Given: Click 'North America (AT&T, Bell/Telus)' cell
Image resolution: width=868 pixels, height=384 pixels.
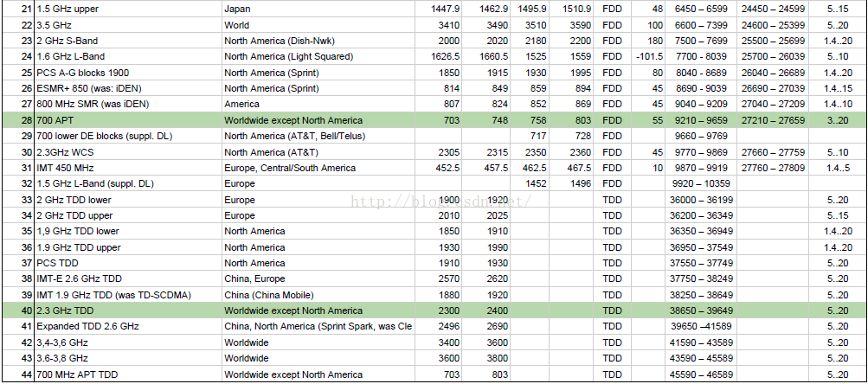Looking at the screenshot, I should pyautogui.click(x=318, y=136).
